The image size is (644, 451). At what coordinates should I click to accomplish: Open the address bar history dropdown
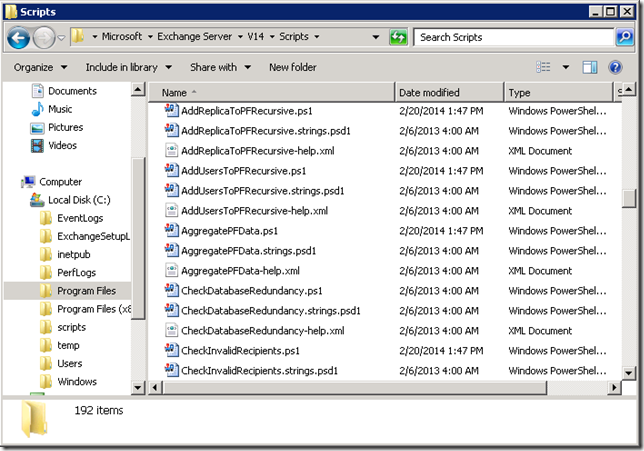[375, 37]
